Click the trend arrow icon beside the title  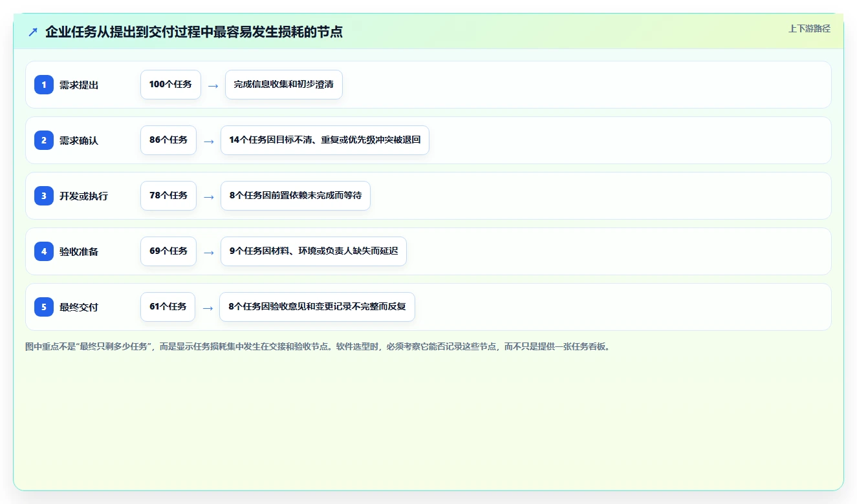33,32
